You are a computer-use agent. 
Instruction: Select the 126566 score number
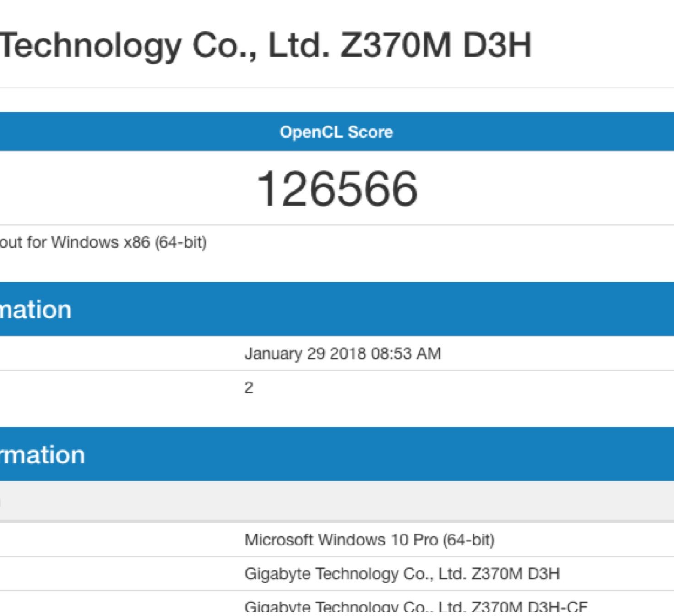tap(337, 189)
